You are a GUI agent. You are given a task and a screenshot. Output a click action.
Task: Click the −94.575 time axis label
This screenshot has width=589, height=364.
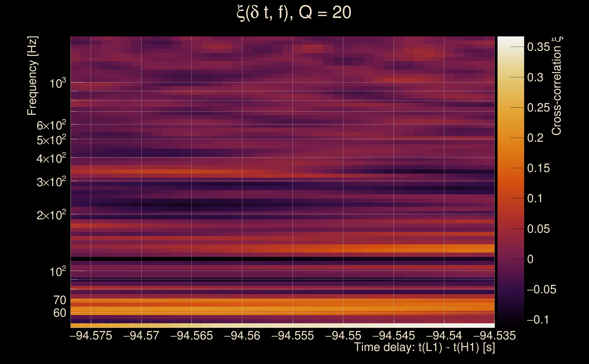(x=91, y=336)
